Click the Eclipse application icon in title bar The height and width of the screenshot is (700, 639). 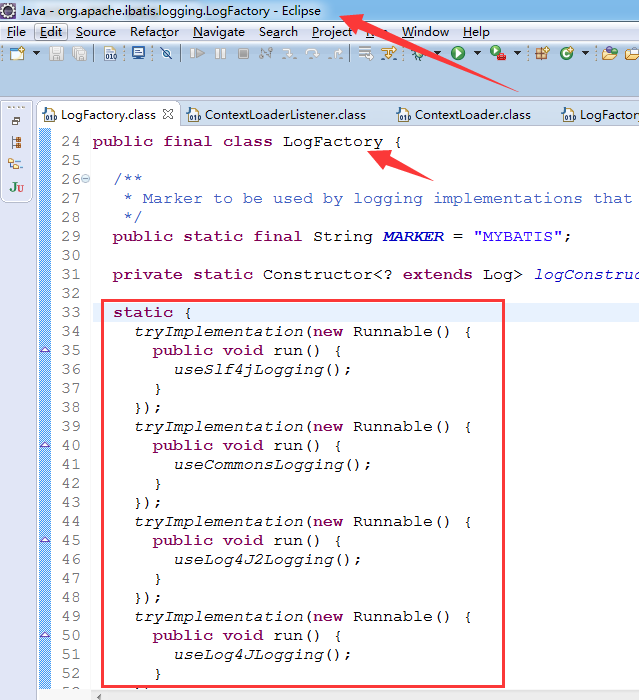pos(8,11)
